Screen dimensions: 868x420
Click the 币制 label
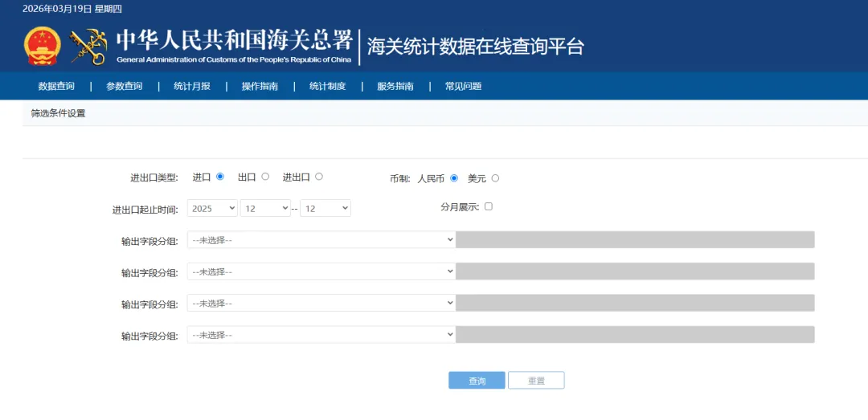[400, 179]
